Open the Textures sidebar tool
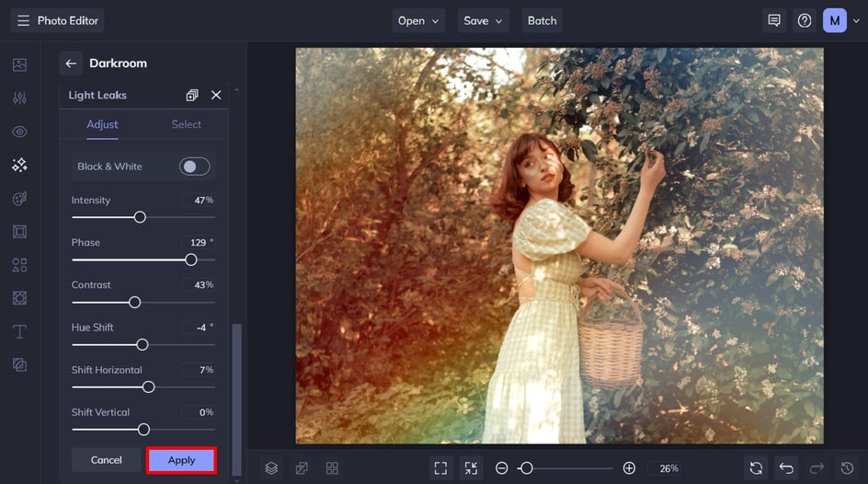This screenshot has height=484, width=868. pos(19,364)
